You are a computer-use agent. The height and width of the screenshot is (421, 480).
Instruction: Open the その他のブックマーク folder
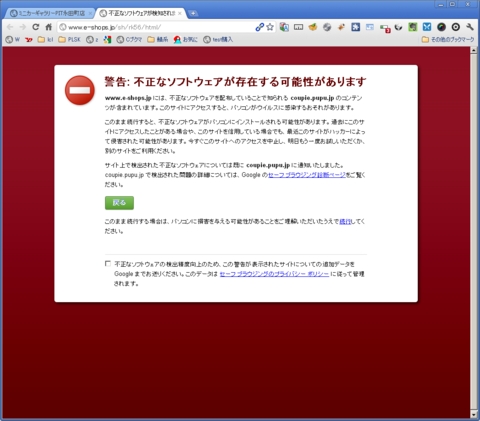tap(448, 40)
